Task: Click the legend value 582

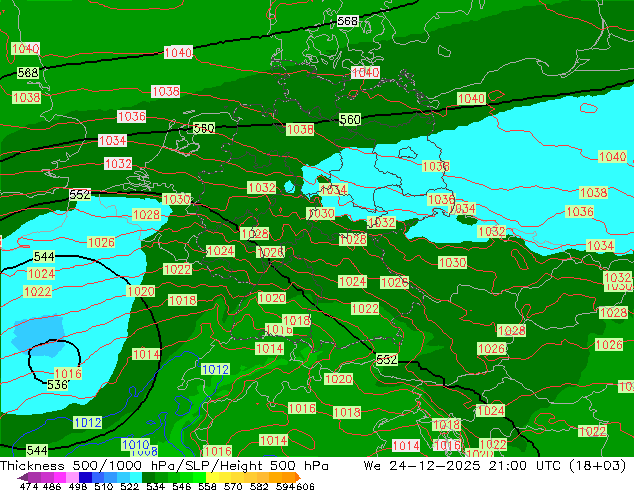Action: pyautogui.click(x=259, y=486)
